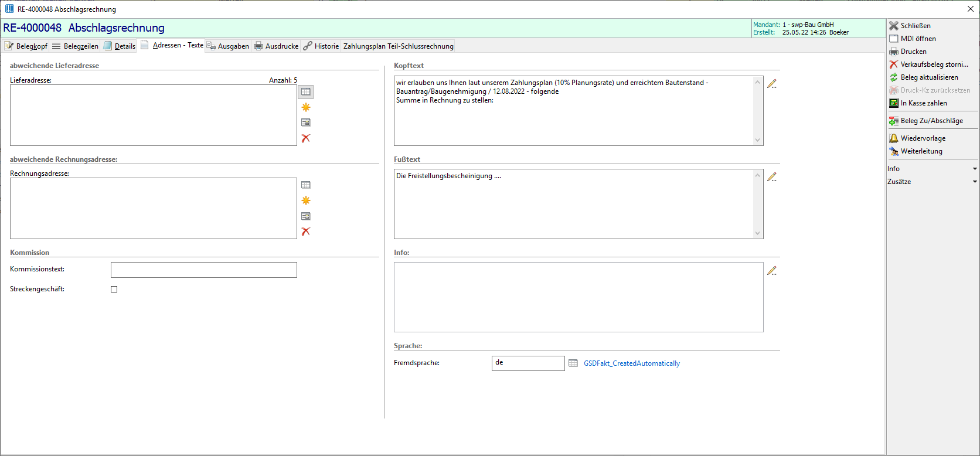Delete Lieferadresse with red X icon
Image resolution: width=980 pixels, height=456 pixels.
click(306, 138)
